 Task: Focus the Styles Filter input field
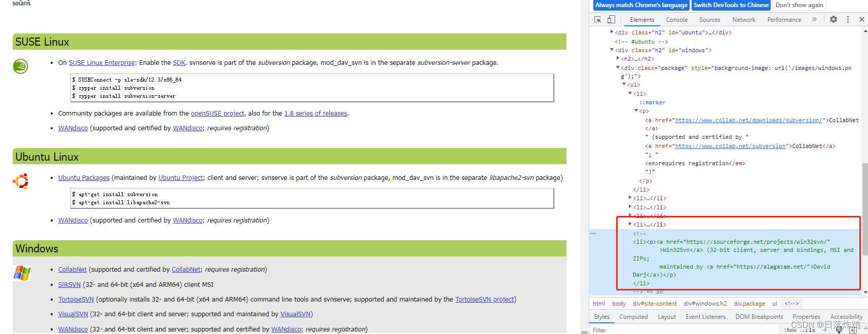pos(684,330)
